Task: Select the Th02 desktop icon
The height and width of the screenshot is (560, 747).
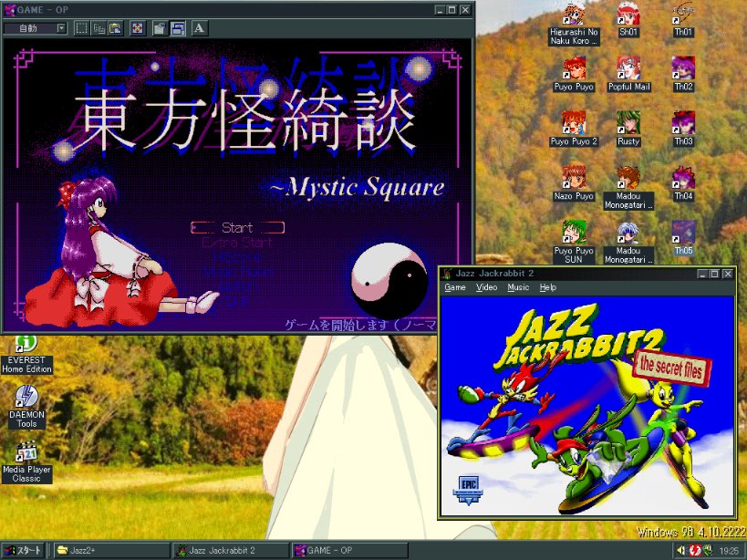Action: coord(683,74)
